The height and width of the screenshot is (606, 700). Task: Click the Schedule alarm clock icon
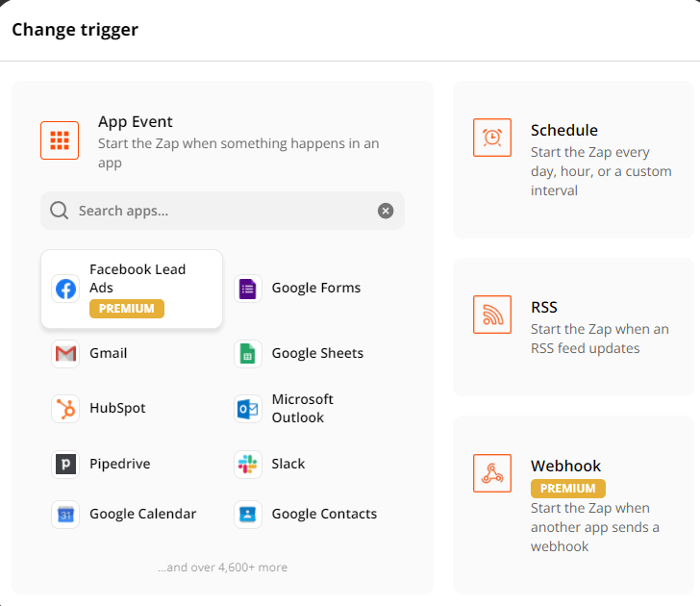tap(492, 138)
